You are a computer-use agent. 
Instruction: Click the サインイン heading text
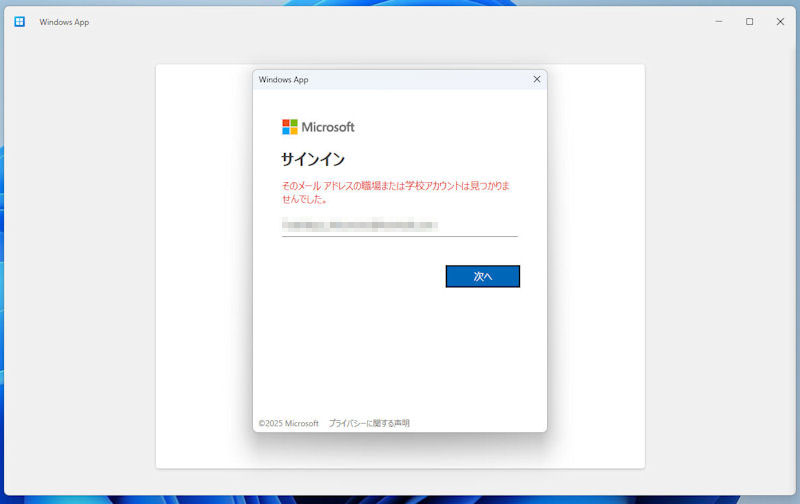pyautogui.click(x=313, y=159)
